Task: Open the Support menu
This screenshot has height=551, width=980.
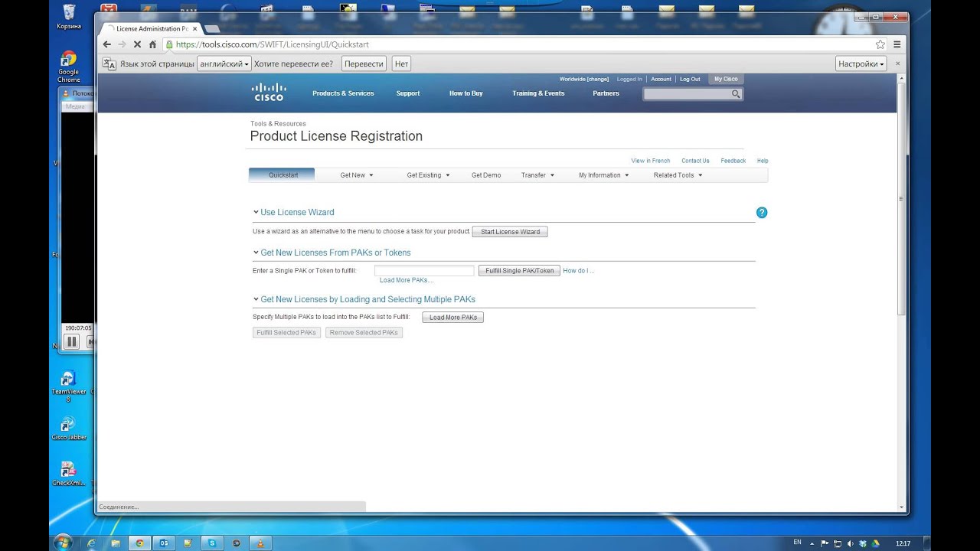Action: point(408,93)
